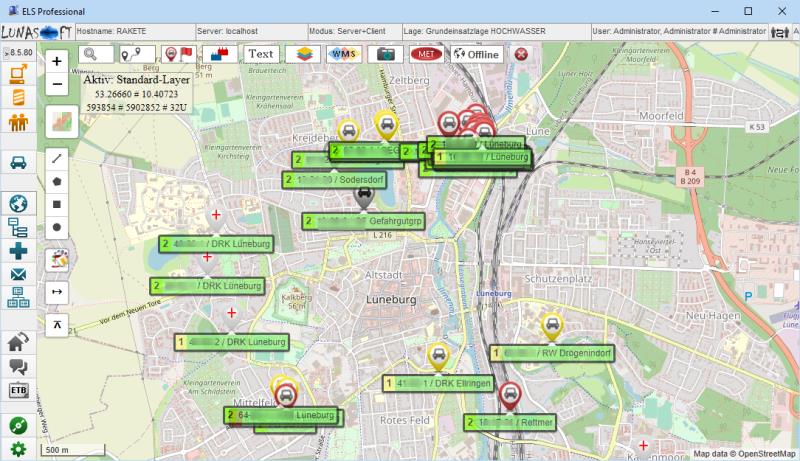Viewport: 800px width, 461px height.
Task: Select the circle drawing tool
Action: pyautogui.click(x=57, y=227)
